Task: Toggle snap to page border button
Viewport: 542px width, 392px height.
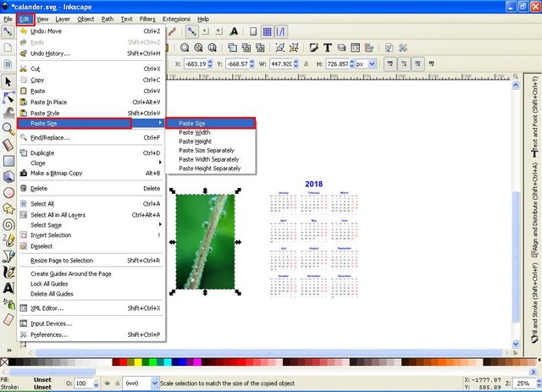Action: click(x=253, y=32)
